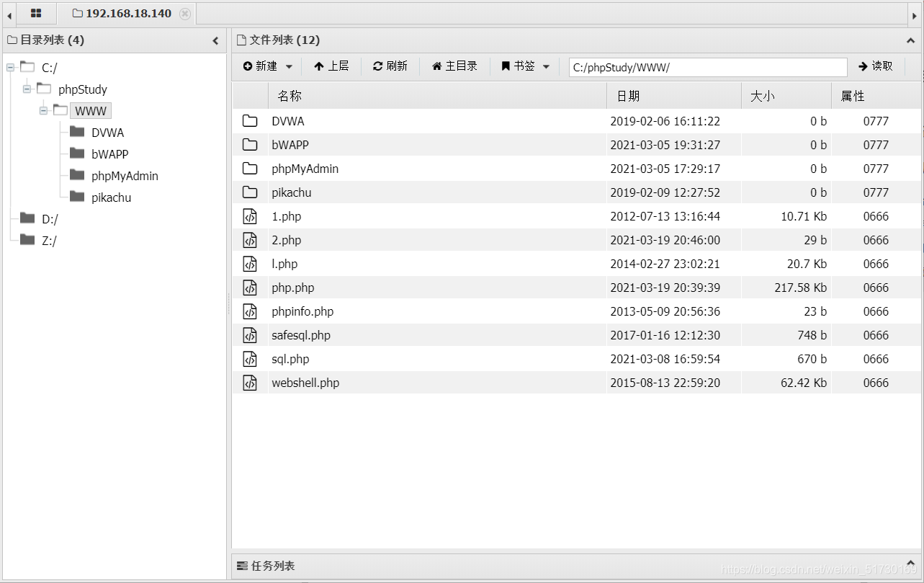Open the 新建 dropdown menu
Viewport: 924px width, 583px height.
point(268,66)
